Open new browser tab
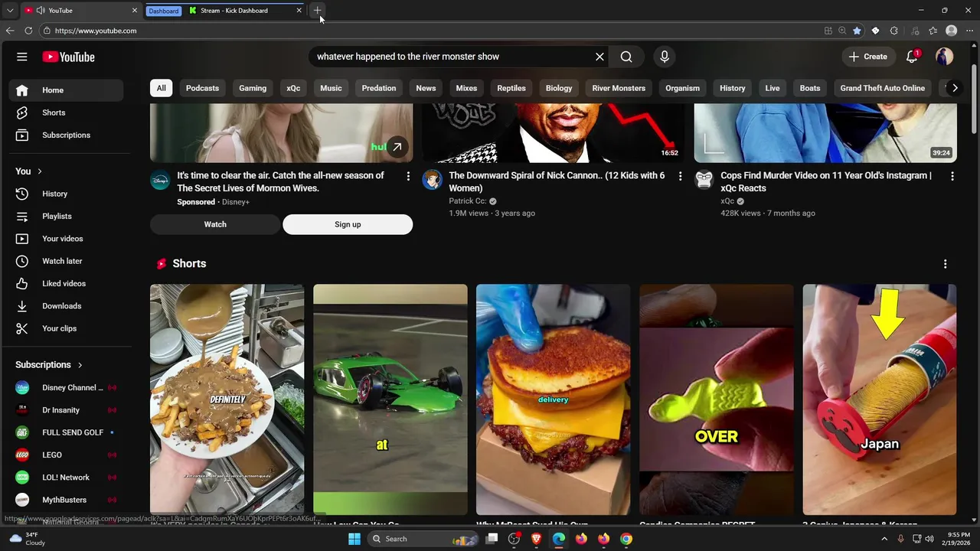980x551 pixels. (317, 11)
